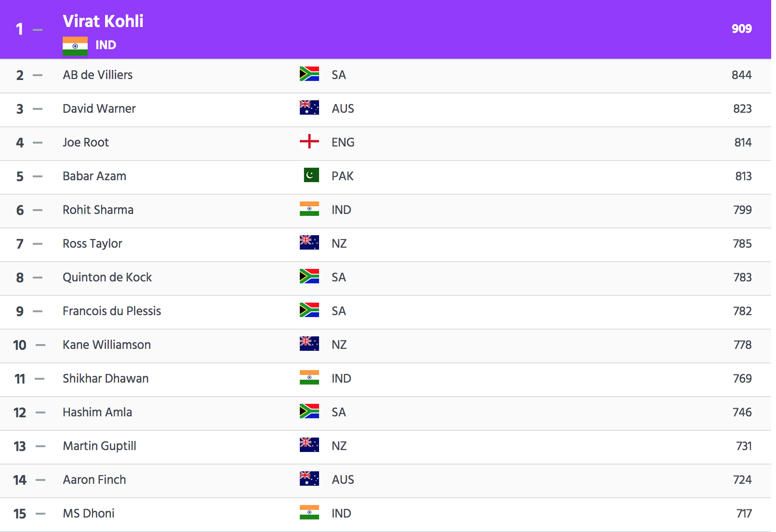Select Quinton de Kock name
776x532 pixels.
[x=107, y=277]
